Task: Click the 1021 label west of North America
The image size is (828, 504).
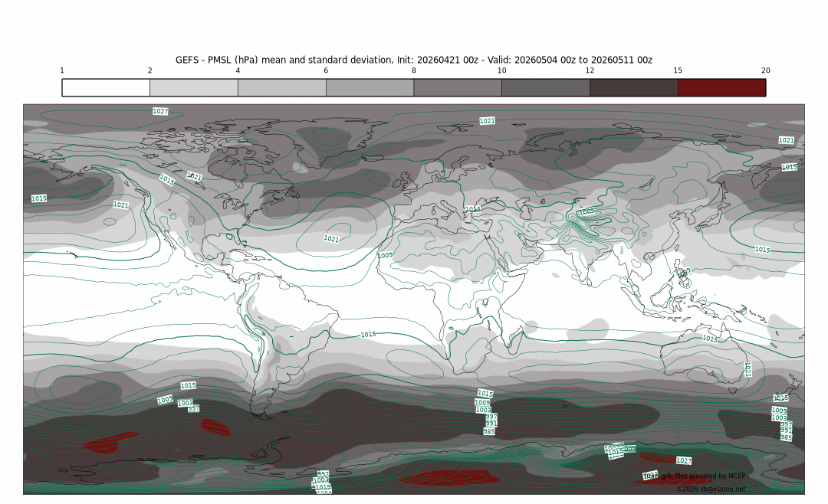Action: [120, 205]
